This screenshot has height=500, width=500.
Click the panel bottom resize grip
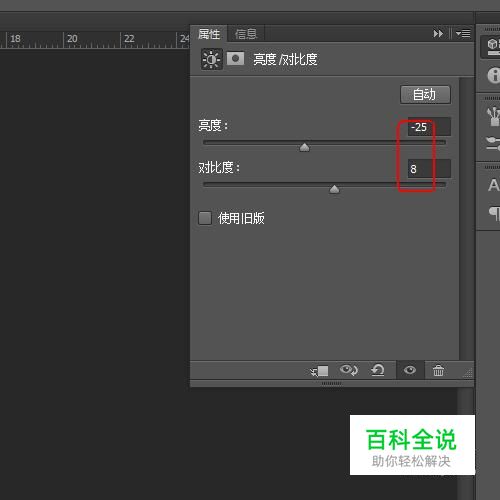[x=332, y=384]
